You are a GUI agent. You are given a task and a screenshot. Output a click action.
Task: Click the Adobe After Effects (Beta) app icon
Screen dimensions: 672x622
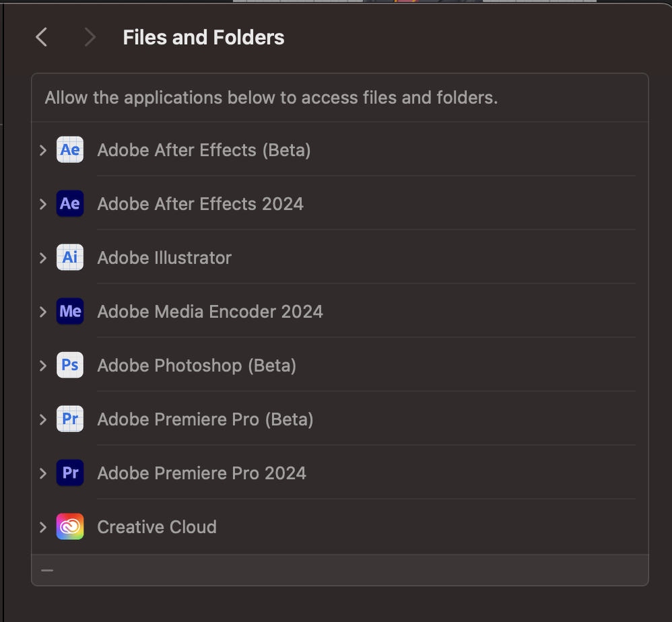coord(69,149)
